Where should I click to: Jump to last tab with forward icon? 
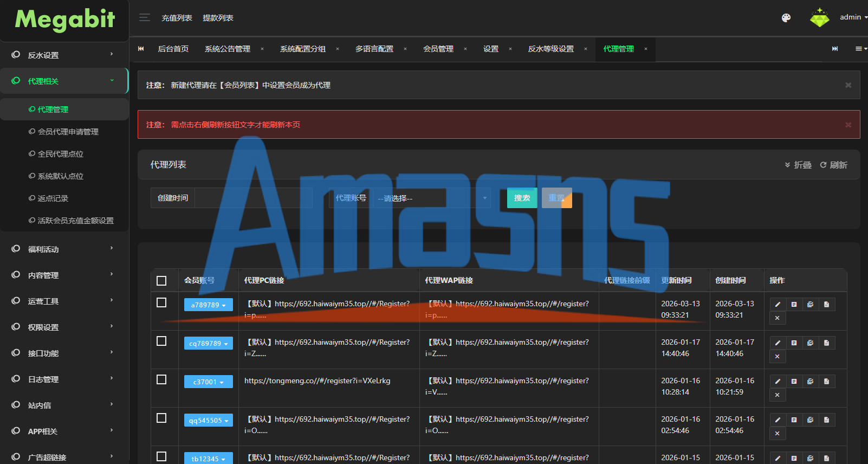tap(835, 49)
